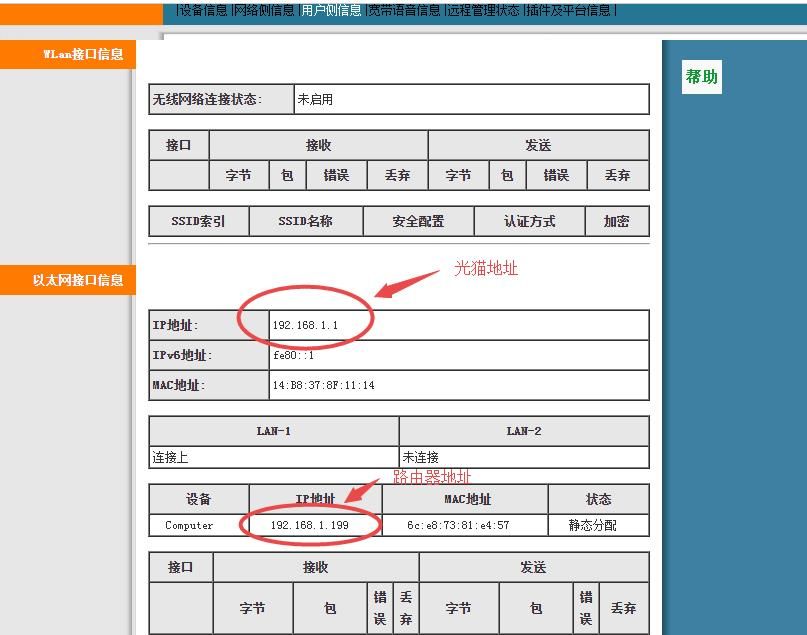Click the 状态 header in device table
Viewport: 807px width, 635px height.
(599, 499)
